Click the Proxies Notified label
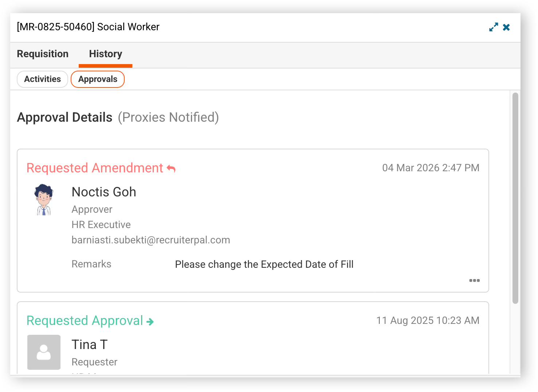The width and height of the screenshot is (538, 392). point(168,117)
